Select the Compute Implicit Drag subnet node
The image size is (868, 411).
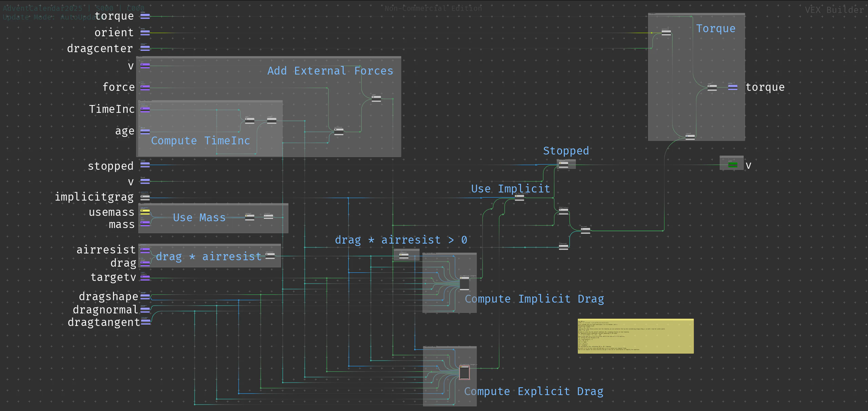pyautogui.click(x=464, y=284)
